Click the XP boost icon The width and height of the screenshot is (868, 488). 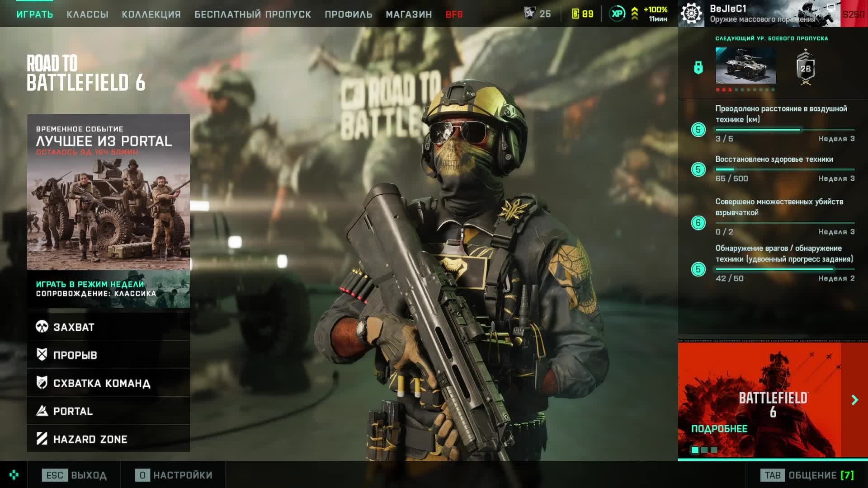pyautogui.click(x=617, y=14)
